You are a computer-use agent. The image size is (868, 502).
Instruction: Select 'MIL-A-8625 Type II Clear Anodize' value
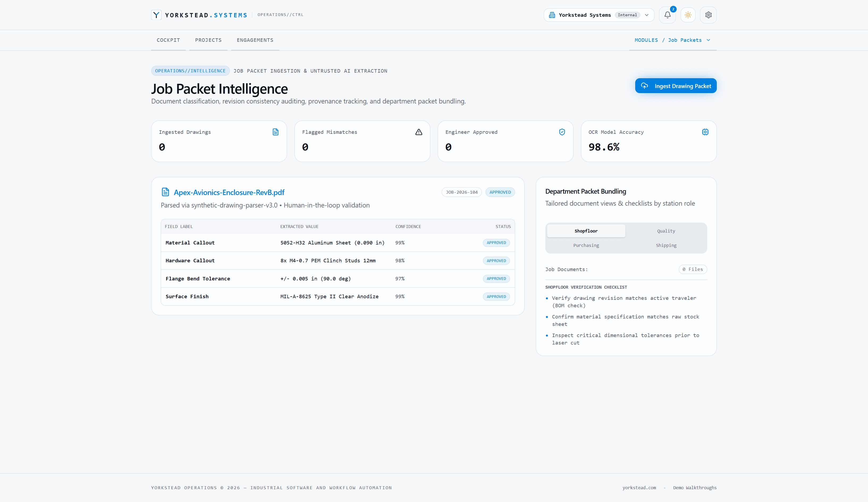click(x=329, y=297)
